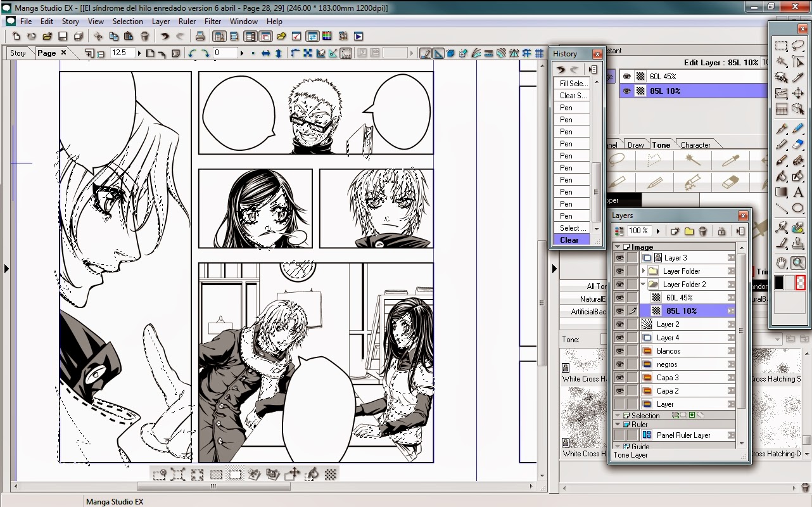
Task: Select the 'Clear S...' history entry
Action: tap(572, 96)
